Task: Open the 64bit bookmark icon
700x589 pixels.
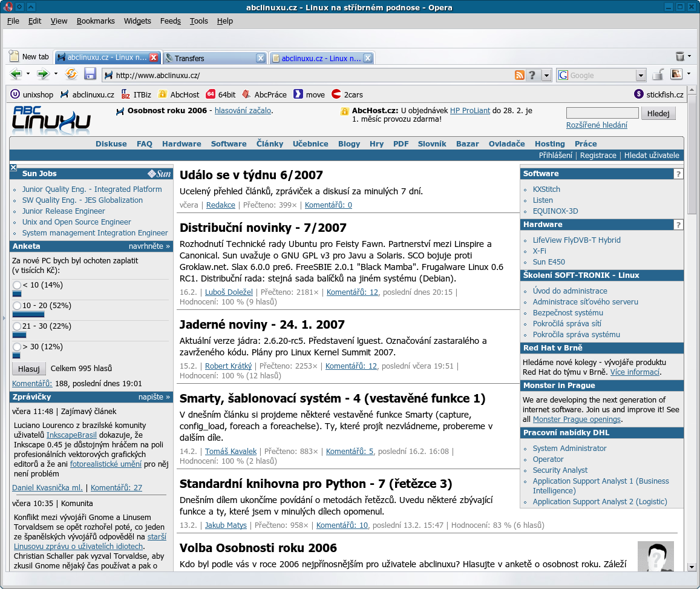Action: coord(211,94)
